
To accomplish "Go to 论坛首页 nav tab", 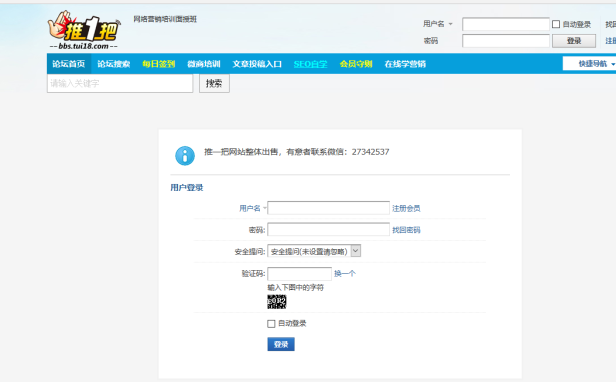I will point(69,64).
